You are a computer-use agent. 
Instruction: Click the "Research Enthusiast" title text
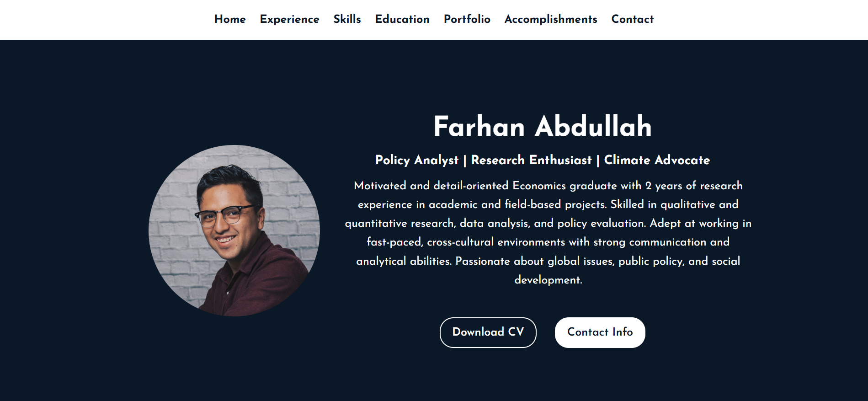point(531,160)
